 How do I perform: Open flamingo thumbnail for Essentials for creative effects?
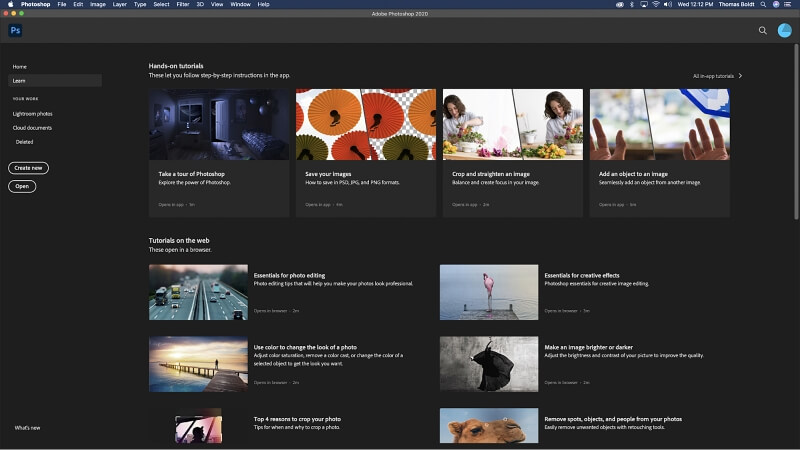click(x=489, y=292)
